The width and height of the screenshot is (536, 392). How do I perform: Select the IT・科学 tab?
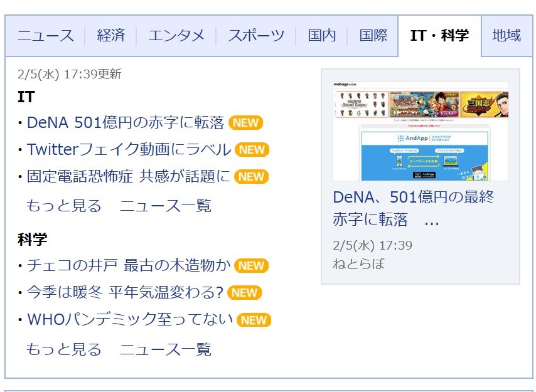coord(439,36)
